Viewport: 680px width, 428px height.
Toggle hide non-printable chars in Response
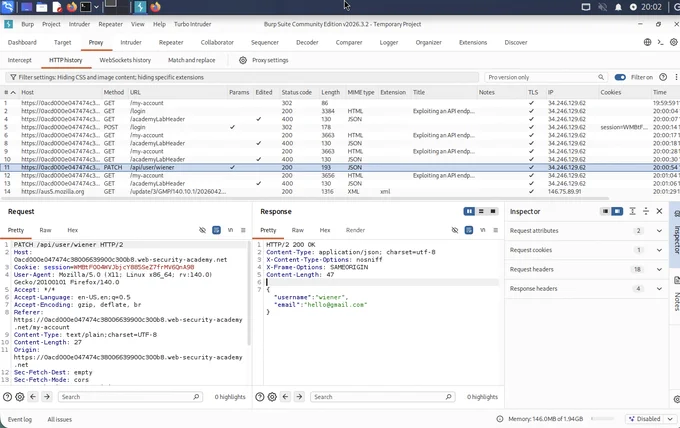(455, 230)
